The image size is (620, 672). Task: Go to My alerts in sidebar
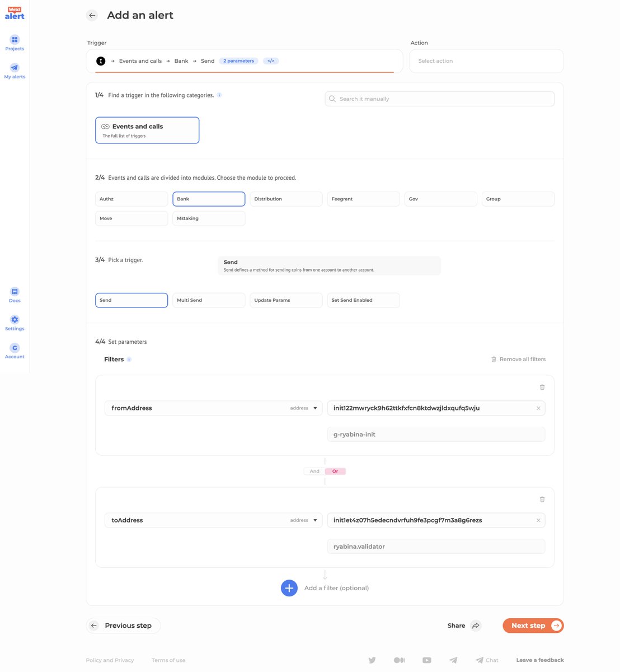[15, 71]
